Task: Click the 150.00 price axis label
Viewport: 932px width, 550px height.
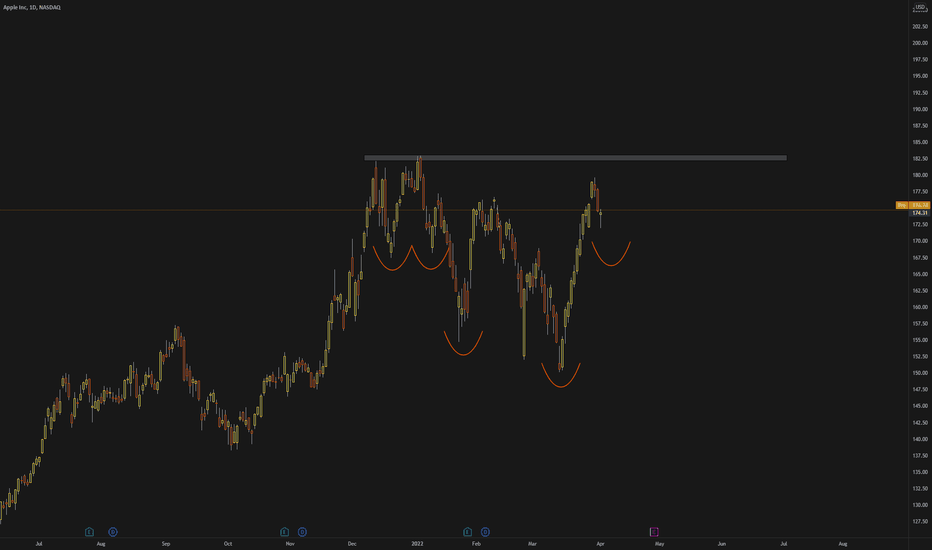Action: coord(920,373)
